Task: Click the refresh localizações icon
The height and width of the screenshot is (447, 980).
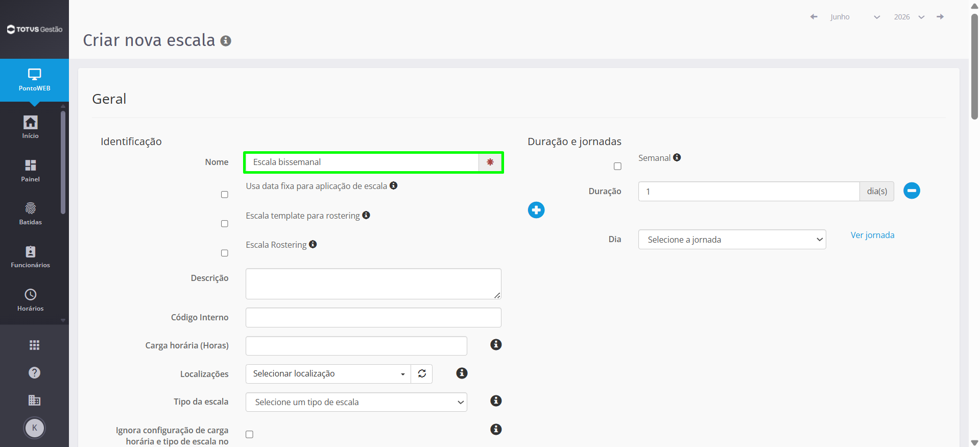Action: click(422, 374)
